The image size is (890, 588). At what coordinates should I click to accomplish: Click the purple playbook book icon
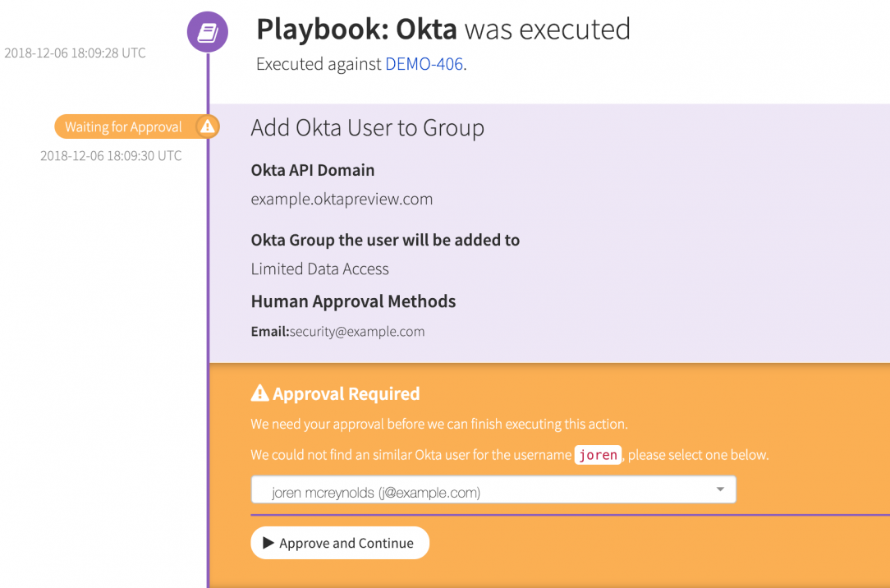[208, 33]
